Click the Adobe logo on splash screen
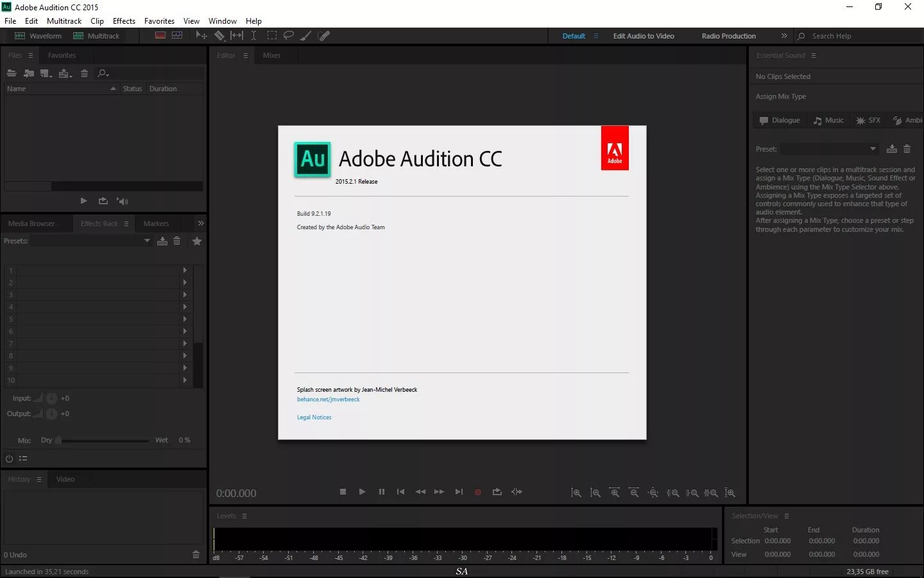Screen dimensions: 924x578 pos(615,148)
